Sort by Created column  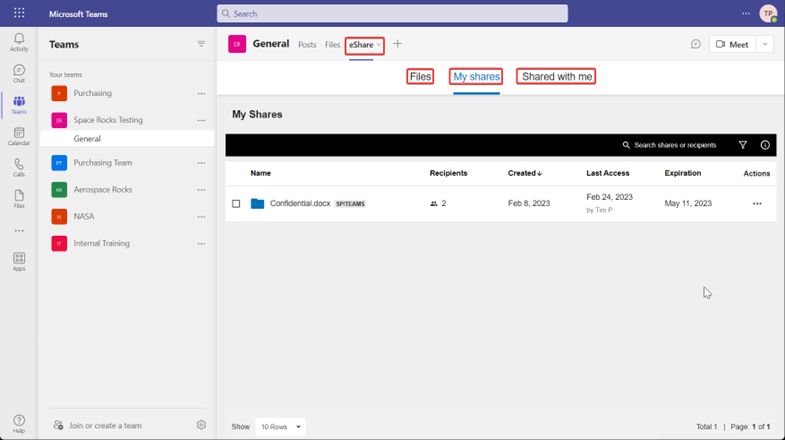(x=525, y=173)
